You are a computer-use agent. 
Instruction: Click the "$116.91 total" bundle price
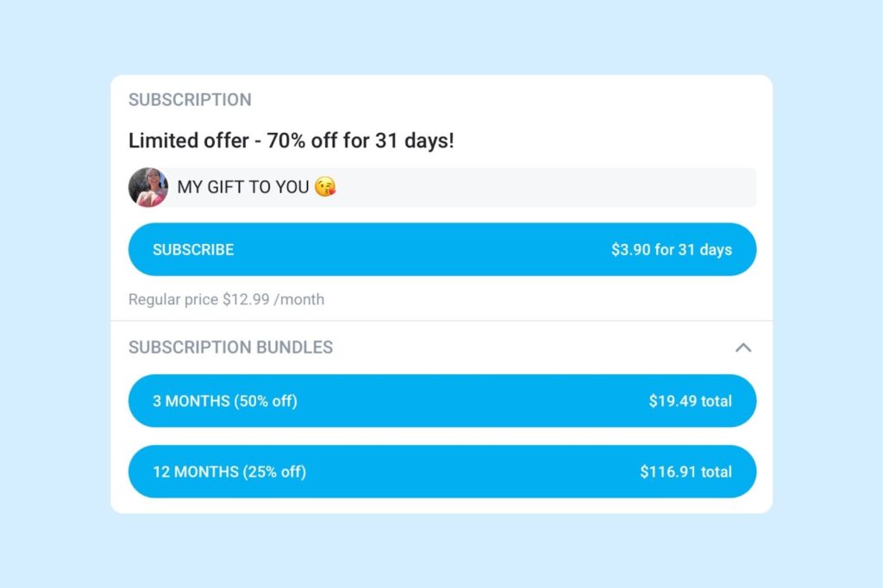[x=686, y=472]
